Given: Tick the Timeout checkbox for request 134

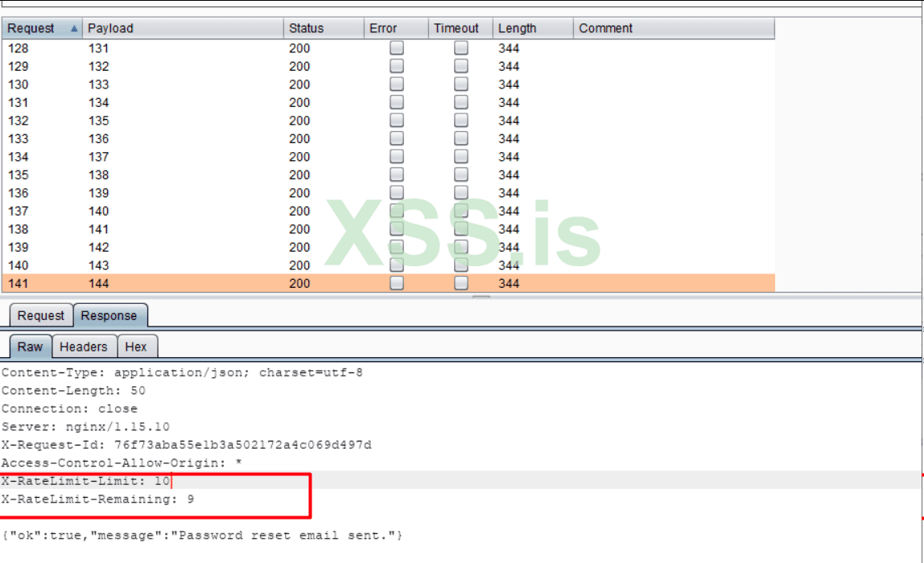Looking at the screenshot, I should pos(461,157).
